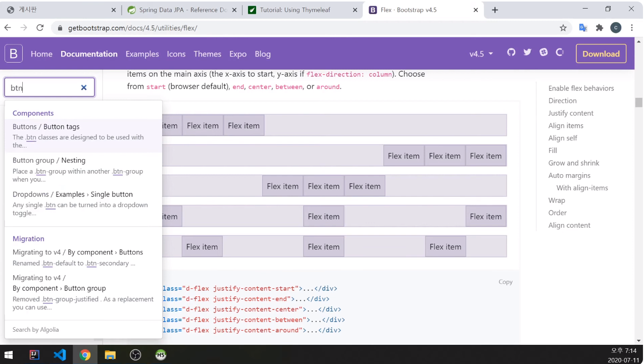Bookmark this page with the star icon
This screenshot has height=364, width=644.
tap(563, 28)
